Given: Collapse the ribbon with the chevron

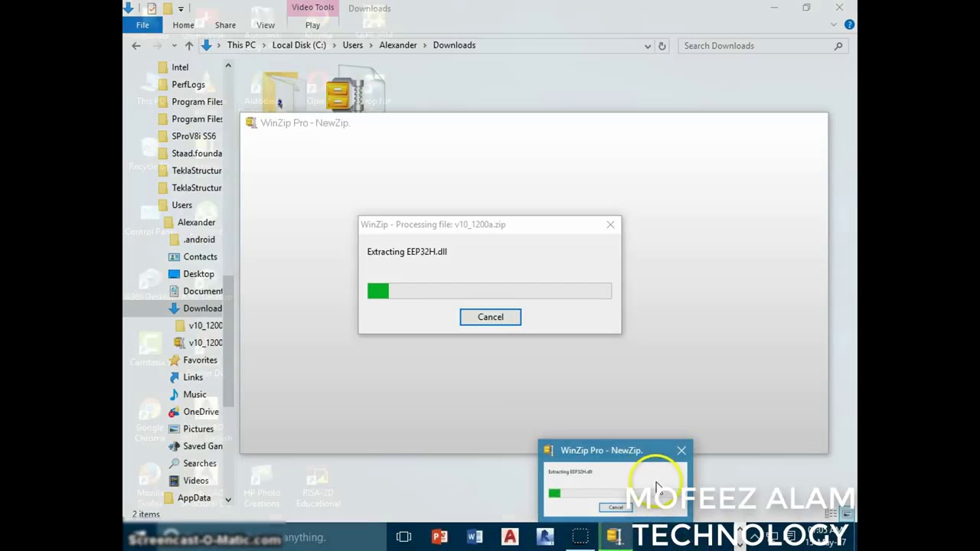Looking at the screenshot, I should tap(834, 24).
